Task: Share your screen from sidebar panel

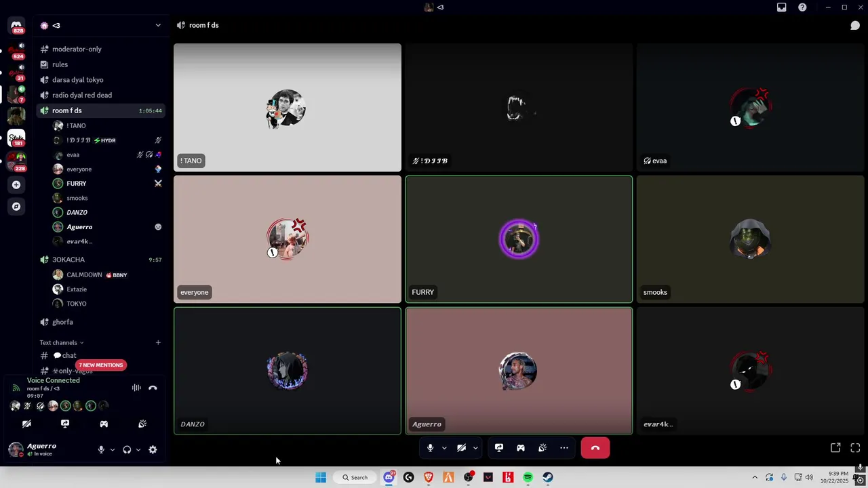Action: click(65, 424)
